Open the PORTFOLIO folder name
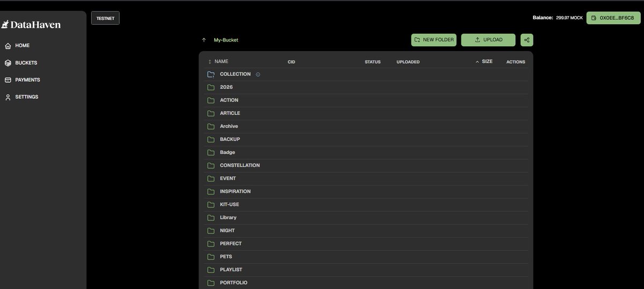644x289 pixels. coord(233,283)
